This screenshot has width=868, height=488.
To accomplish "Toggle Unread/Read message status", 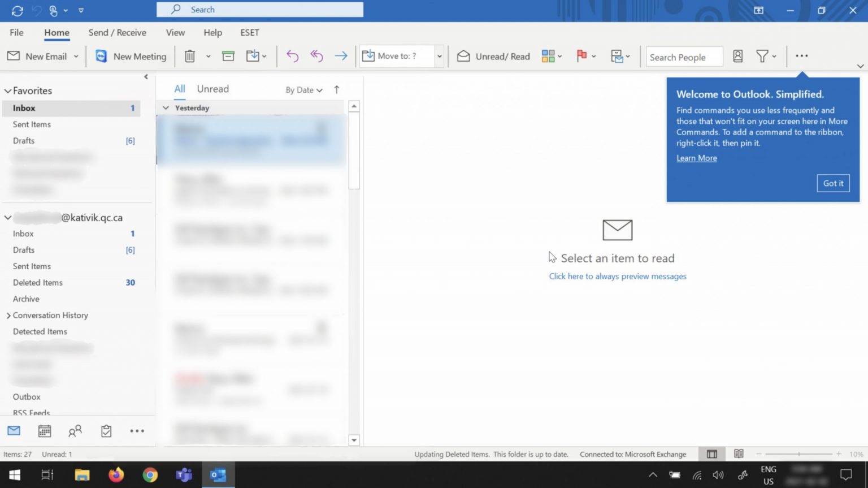I will click(x=494, y=56).
